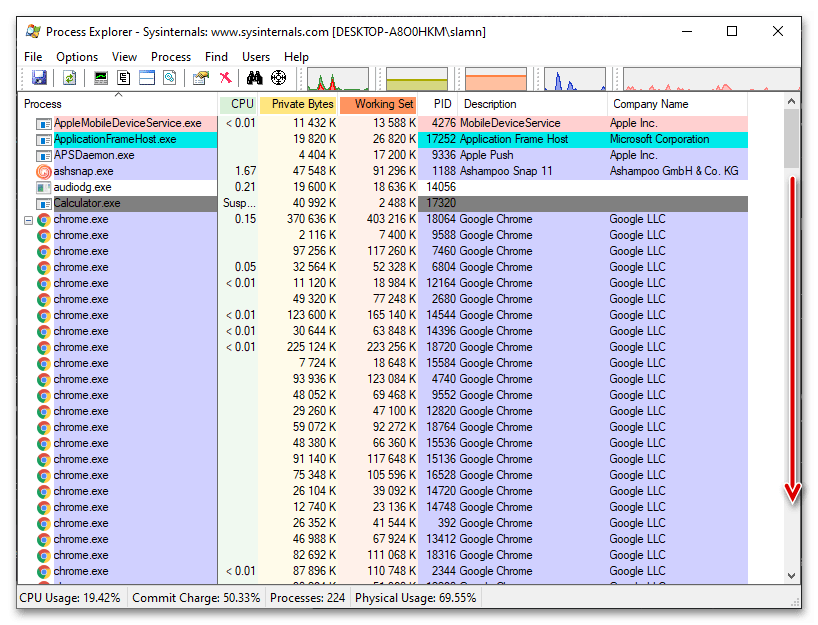Click the crosshair Find Window's Process icon
Screen dimensions: 818x625
[x=278, y=78]
